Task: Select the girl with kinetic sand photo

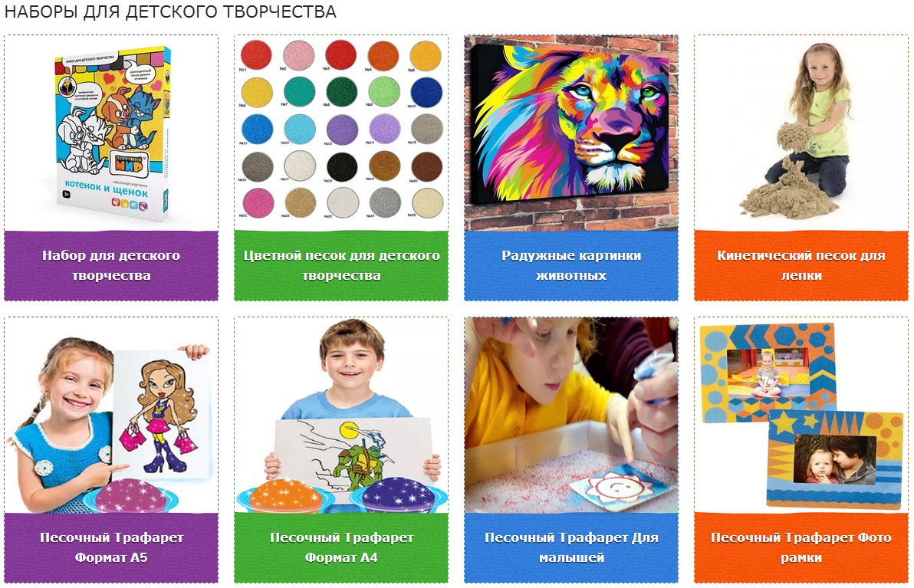Action: click(801, 133)
